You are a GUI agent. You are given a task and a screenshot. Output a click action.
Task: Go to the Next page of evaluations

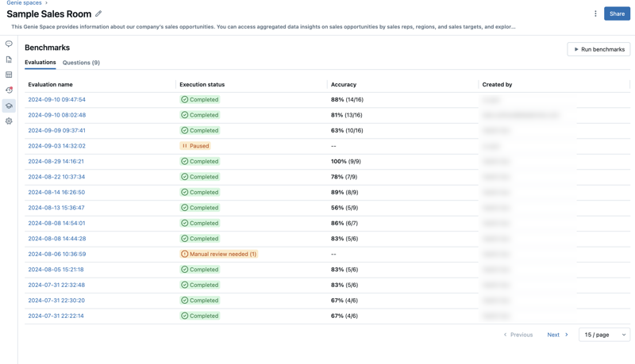point(557,335)
